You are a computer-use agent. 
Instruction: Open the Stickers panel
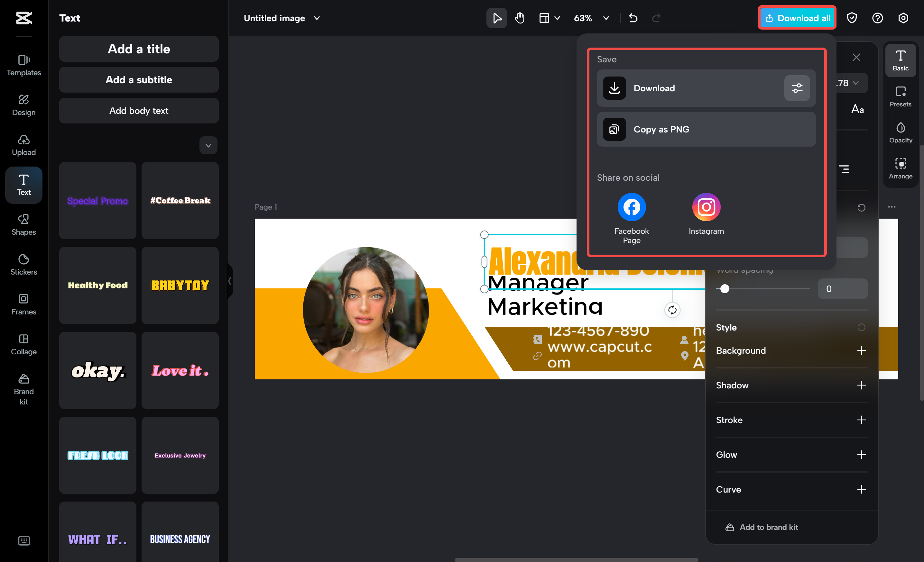[x=23, y=264]
